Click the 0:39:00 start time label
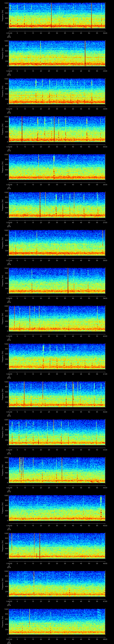 click(9, 336)
